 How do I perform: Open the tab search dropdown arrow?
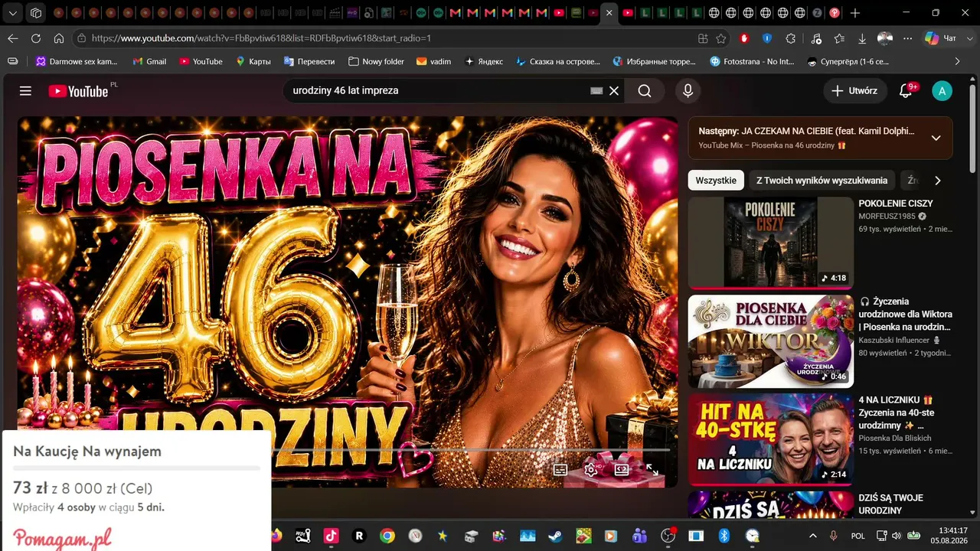[x=13, y=13]
